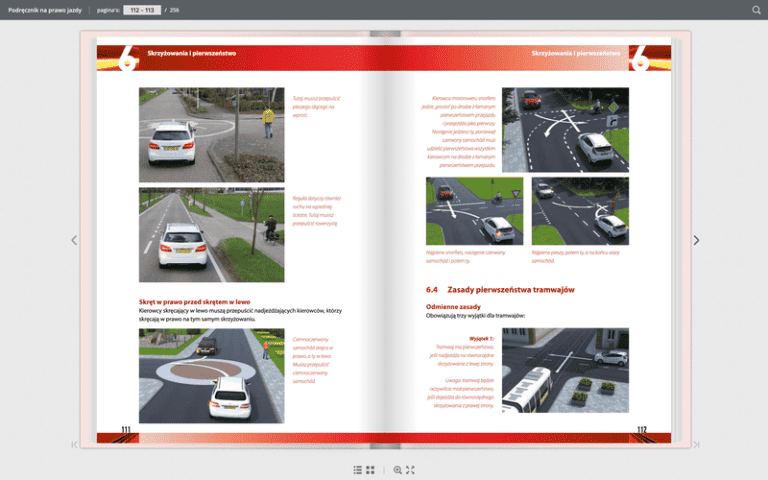Toggle fullscreen mode icon
Screen dimensions: 768x480
pyautogui.click(x=410, y=469)
